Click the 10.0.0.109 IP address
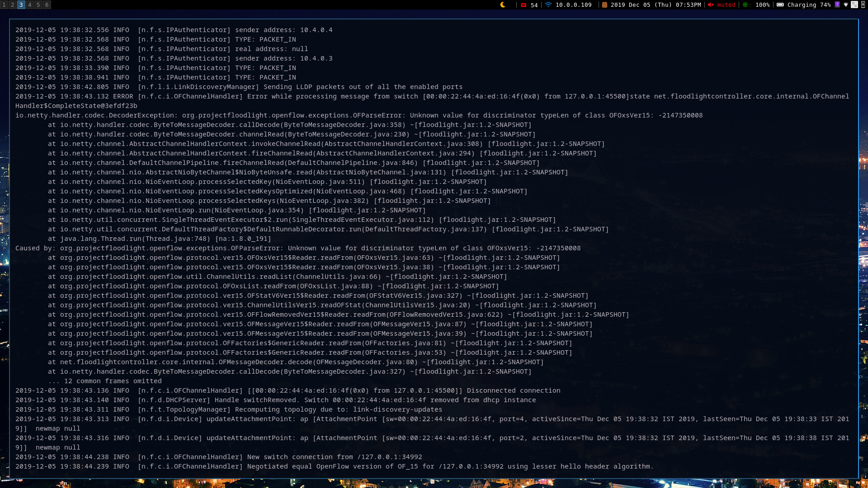This screenshot has height=488, width=868. point(573,5)
